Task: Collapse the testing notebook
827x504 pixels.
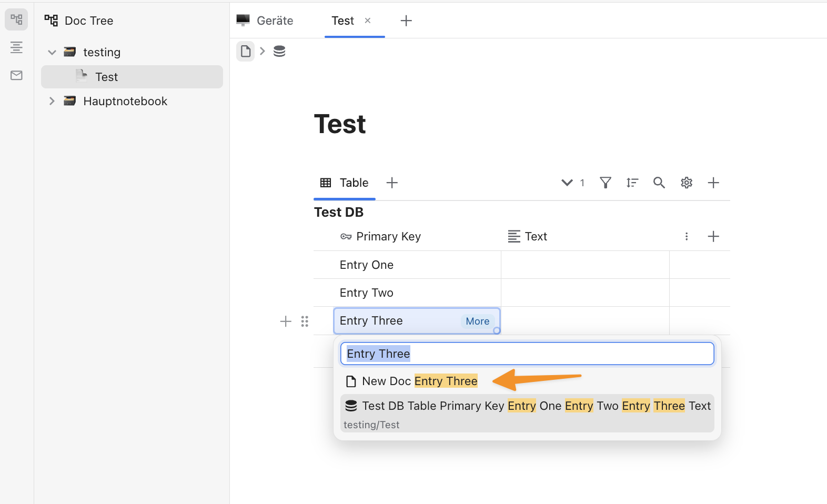Action: 52,52
